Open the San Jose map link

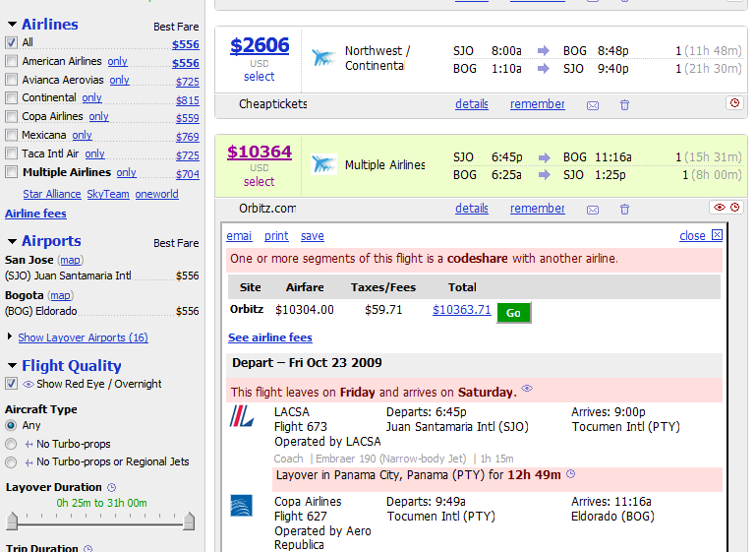coord(71,260)
